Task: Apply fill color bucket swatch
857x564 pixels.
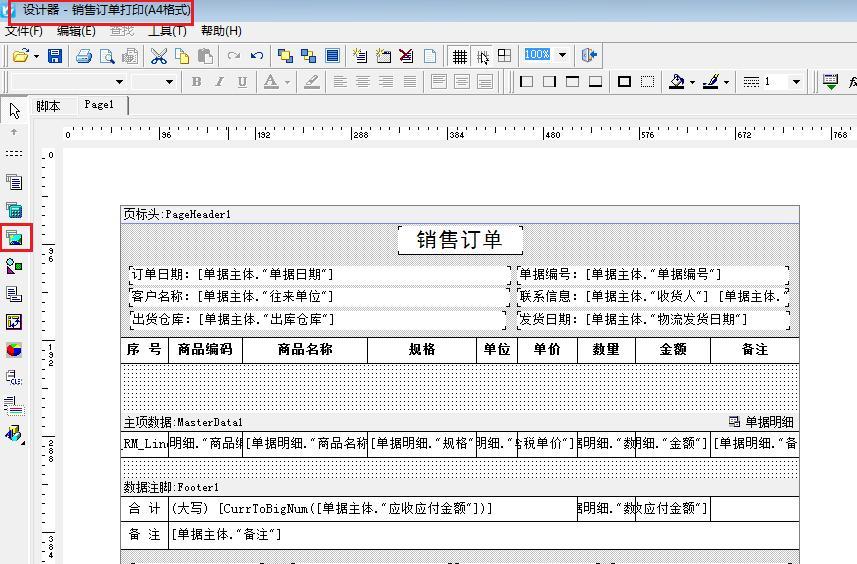Action: 677,82
